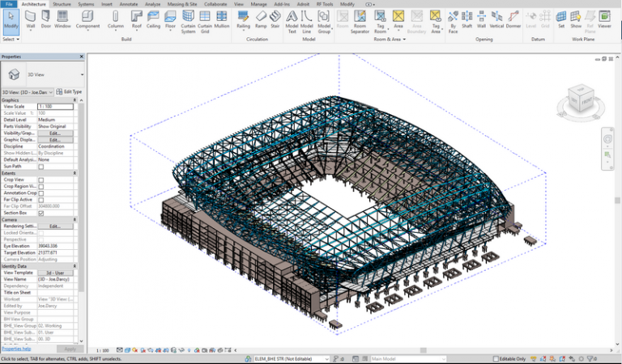
Task: Select the Railing tool
Action: coord(243,19)
